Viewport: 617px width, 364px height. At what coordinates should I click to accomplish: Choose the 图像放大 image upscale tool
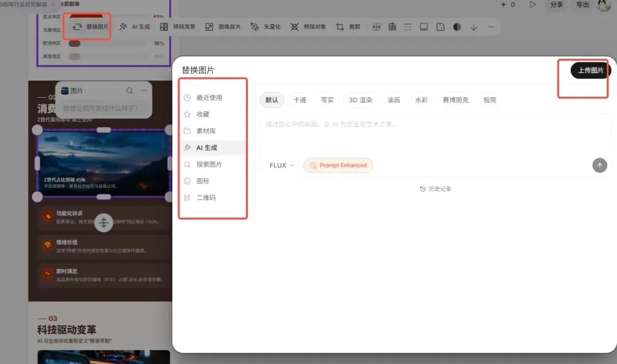[223, 27]
